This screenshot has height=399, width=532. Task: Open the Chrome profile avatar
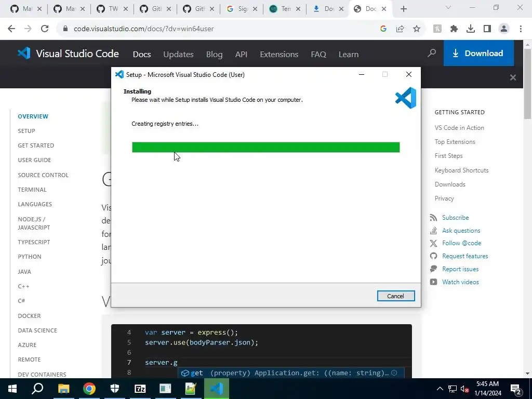tap(504, 29)
